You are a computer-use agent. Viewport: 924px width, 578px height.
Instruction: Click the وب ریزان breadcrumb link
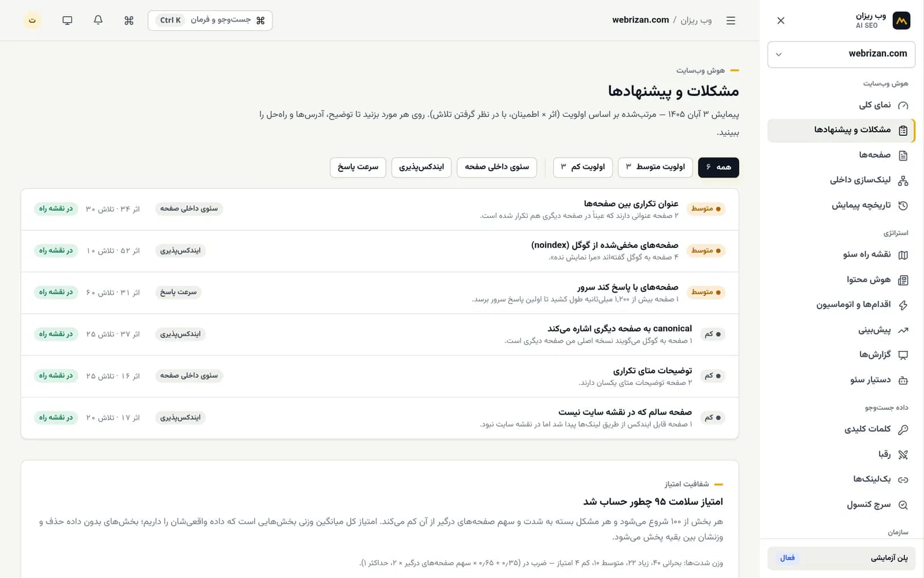(696, 20)
